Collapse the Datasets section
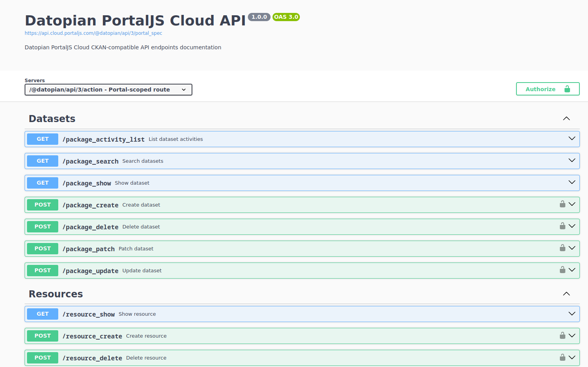The height and width of the screenshot is (367, 588). (x=566, y=119)
